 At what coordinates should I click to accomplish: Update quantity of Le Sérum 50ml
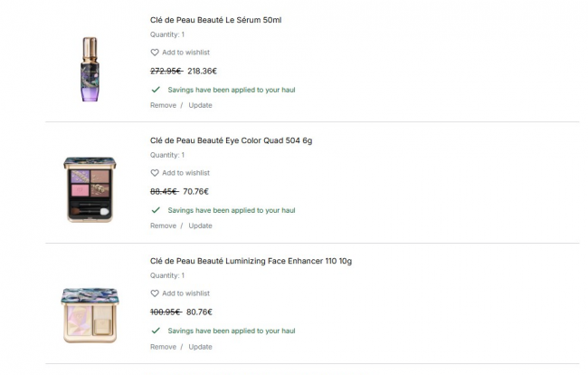(200, 105)
